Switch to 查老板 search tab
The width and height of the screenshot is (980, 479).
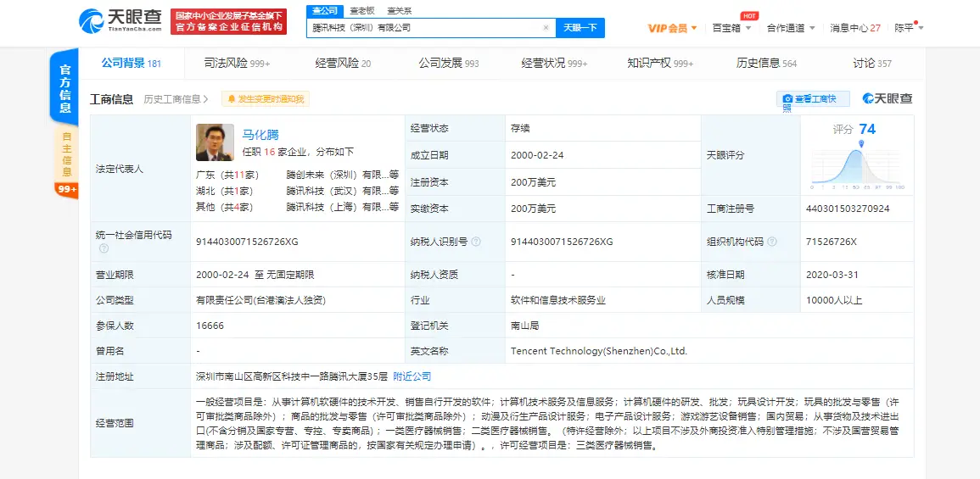point(361,11)
